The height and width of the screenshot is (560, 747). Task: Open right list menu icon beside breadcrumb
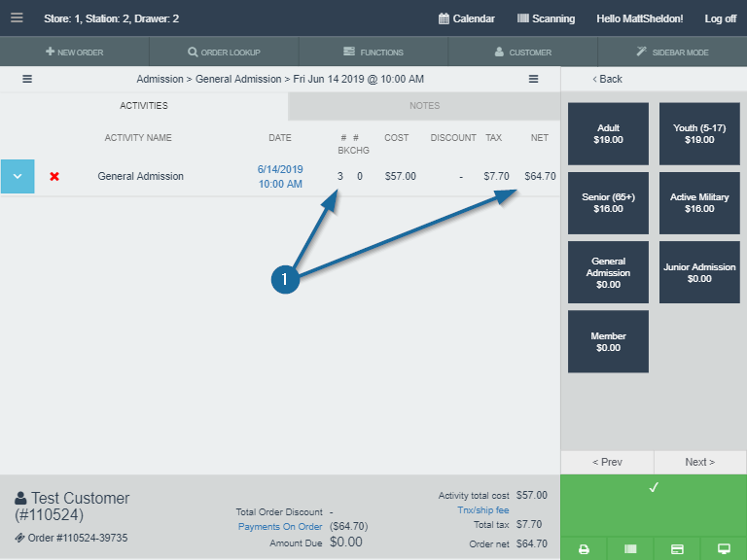click(534, 79)
